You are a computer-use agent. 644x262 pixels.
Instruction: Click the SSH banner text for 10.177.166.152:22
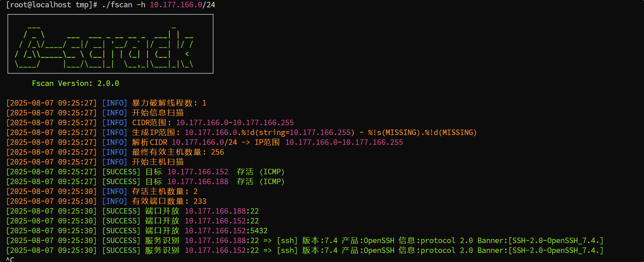coord(540,250)
